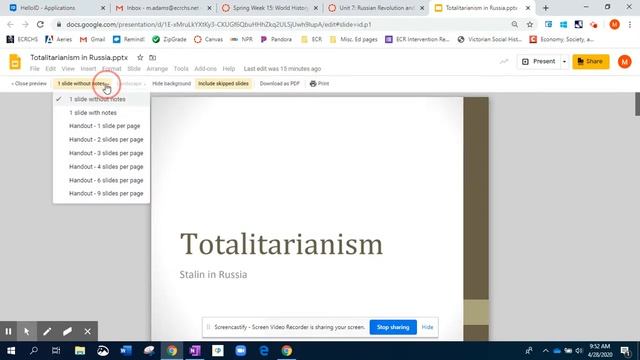Open the activity trend icon near Present
Screen dimensions: 640x360
504,62
